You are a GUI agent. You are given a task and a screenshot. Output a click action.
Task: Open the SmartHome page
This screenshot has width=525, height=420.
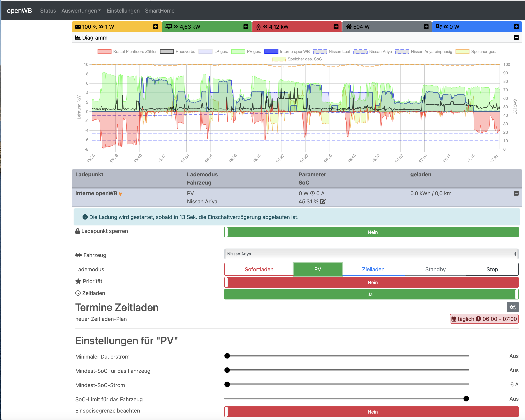click(160, 11)
